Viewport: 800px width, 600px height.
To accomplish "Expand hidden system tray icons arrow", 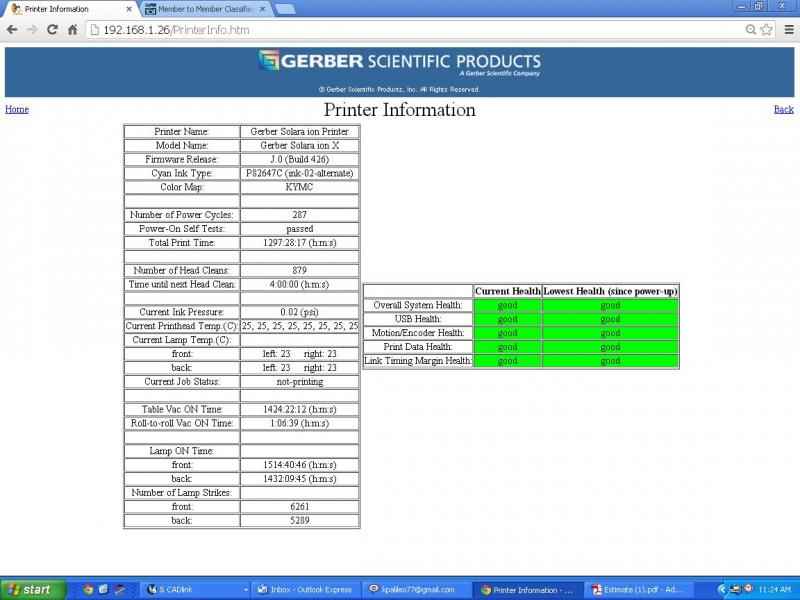I will 721,590.
